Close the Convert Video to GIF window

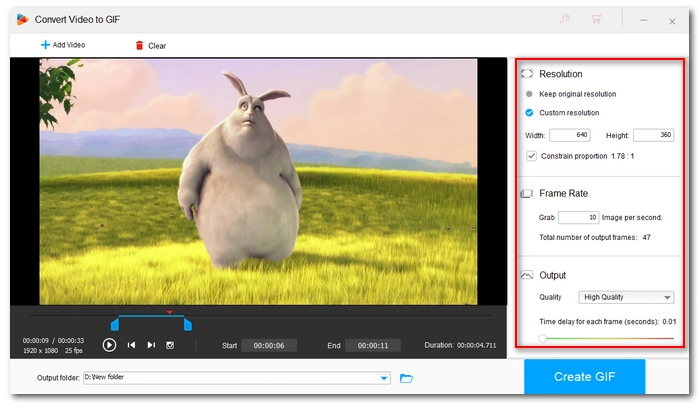tap(672, 21)
